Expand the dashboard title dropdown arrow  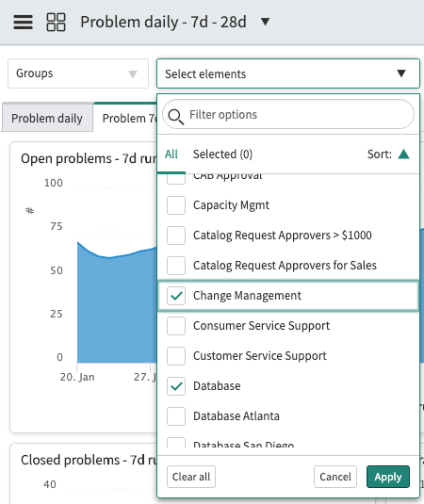coord(265,22)
